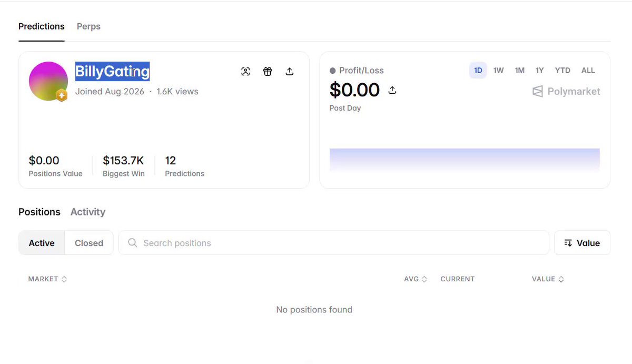Click the gift icon on profile card
Screen dimensions: 632x364
pyautogui.click(x=268, y=72)
